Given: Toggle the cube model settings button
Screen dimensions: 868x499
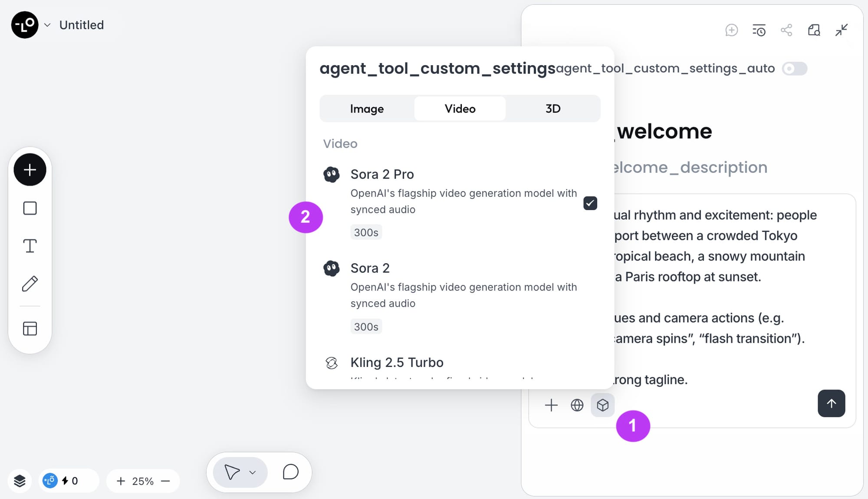Looking at the screenshot, I should [x=602, y=405].
